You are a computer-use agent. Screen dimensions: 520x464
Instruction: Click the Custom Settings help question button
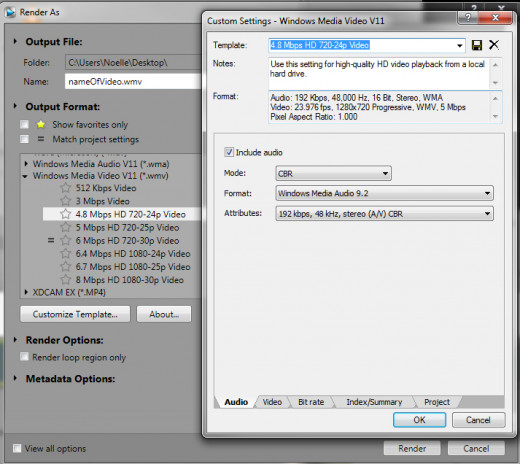click(x=468, y=17)
